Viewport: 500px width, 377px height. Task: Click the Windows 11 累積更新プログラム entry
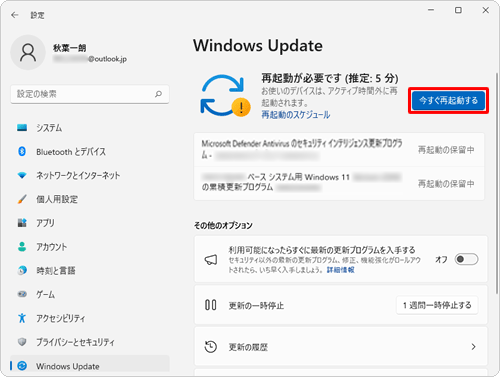tap(339, 183)
